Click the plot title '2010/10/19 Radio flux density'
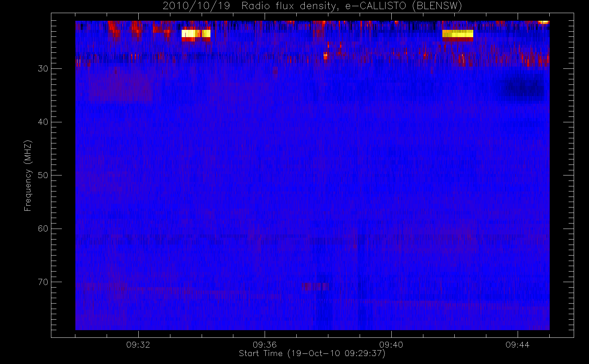The height and width of the screenshot is (364, 589). (x=312, y=6)
